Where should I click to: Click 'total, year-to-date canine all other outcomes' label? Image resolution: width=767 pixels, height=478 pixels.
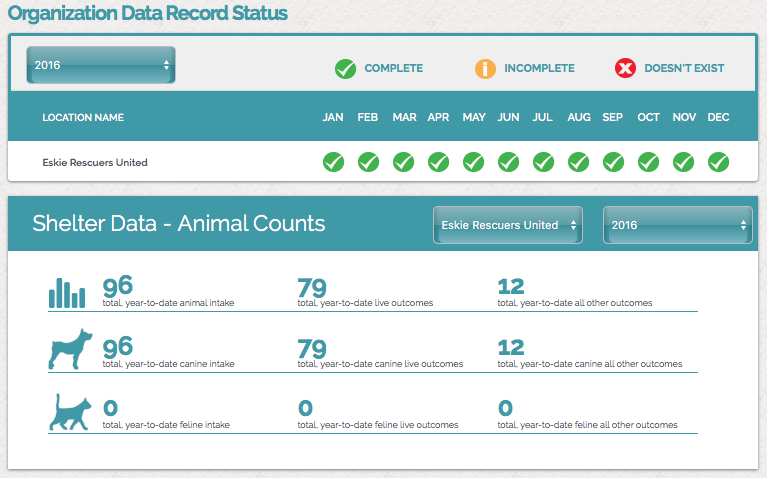pyautogui.click(x=590, y=364)
